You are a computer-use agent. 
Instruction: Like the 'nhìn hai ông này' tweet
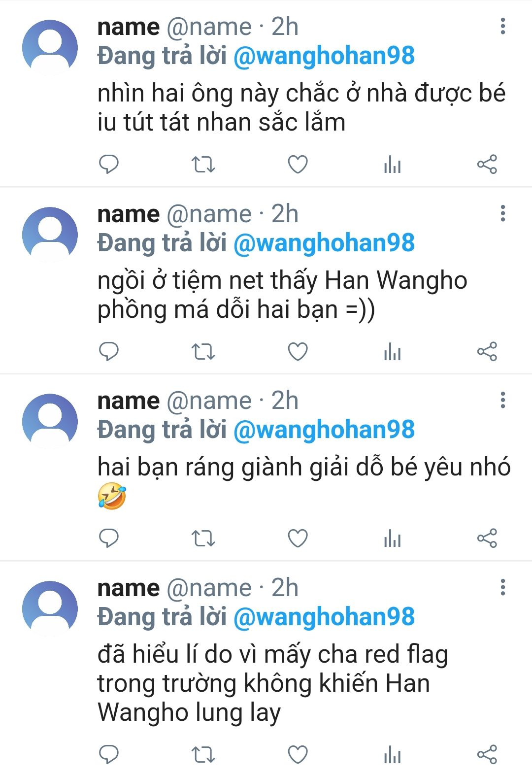(x=298, y=164)
